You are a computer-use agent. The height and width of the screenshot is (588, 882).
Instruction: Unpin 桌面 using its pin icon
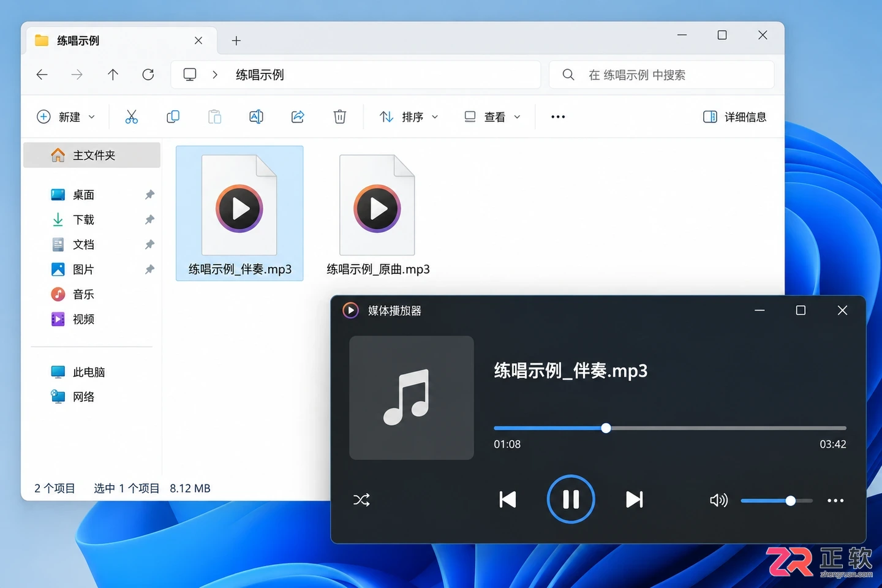pos(149,195)
